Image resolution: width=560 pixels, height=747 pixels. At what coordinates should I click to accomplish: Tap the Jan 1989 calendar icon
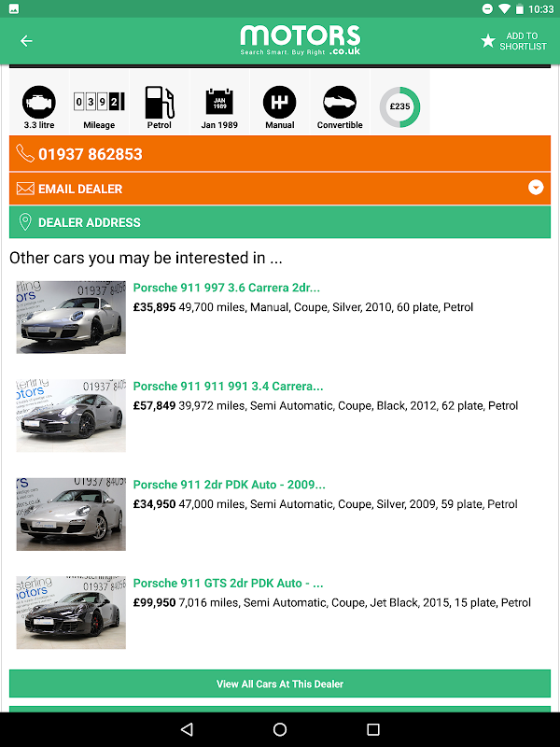[x=219, y=102]
